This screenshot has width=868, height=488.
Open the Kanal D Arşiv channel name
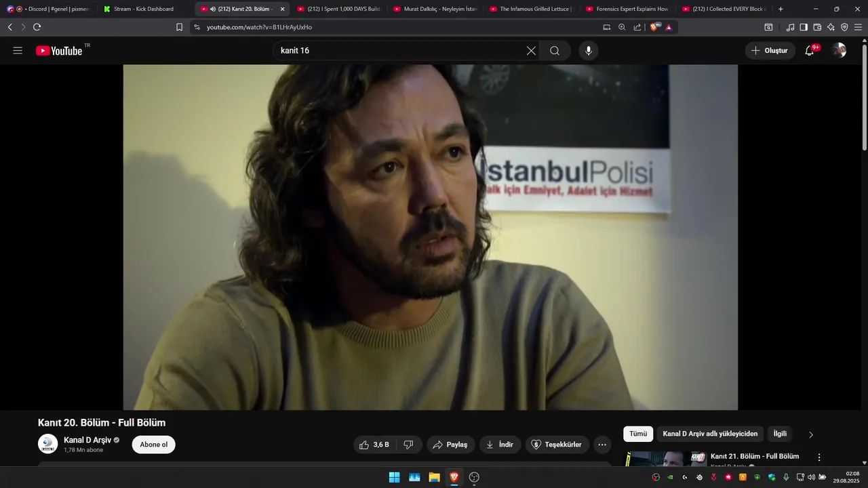87,441
